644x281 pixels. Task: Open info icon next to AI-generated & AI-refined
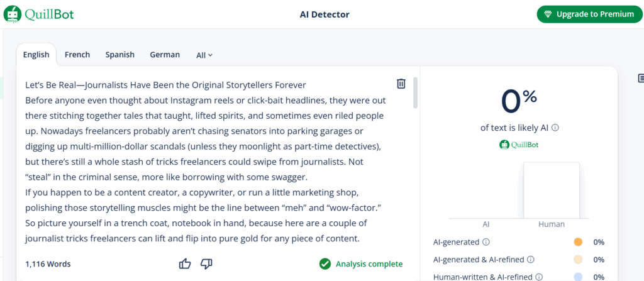pyautogui.click(x=531, y=260)
